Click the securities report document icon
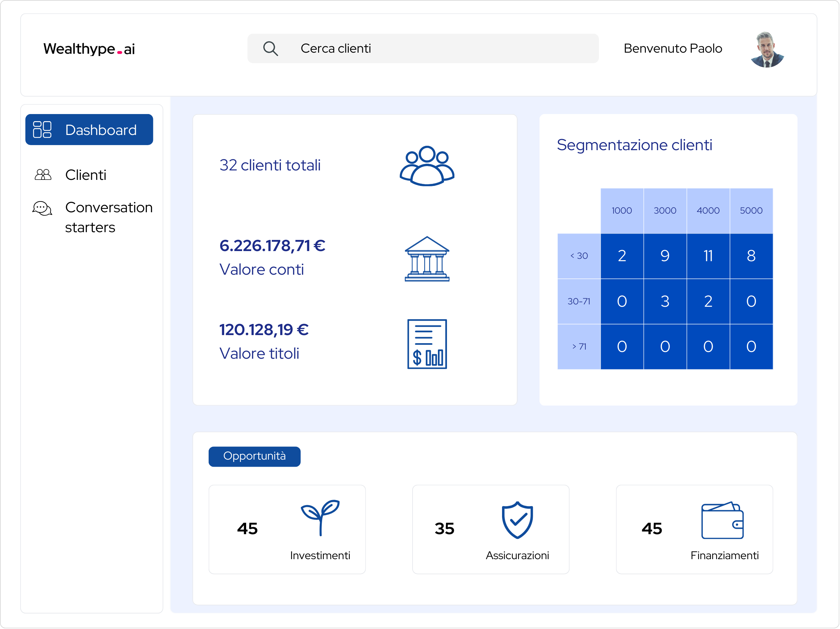Viewport: 840px width, 629px height. pyautogui.click(x=427, y=344)
